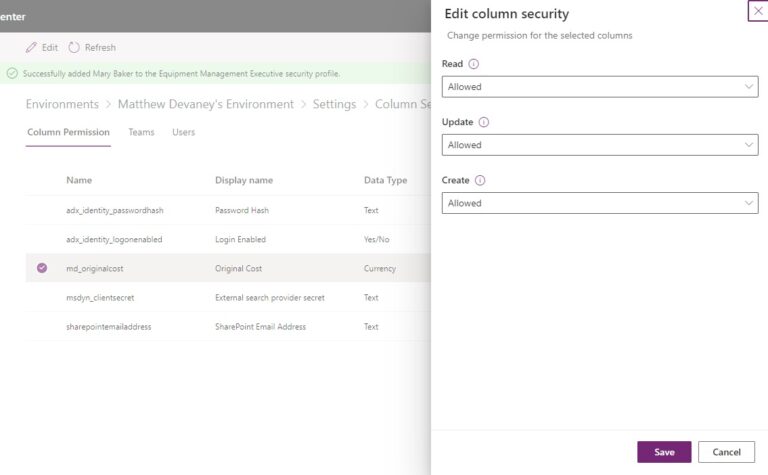Click the Currency data type cell

coord(380,268)
